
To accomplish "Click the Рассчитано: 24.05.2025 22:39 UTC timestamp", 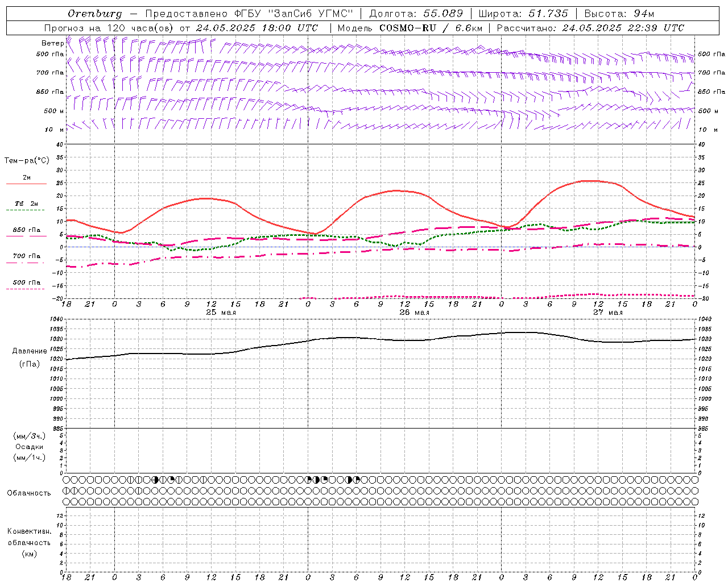I will (x=590, y=28).
